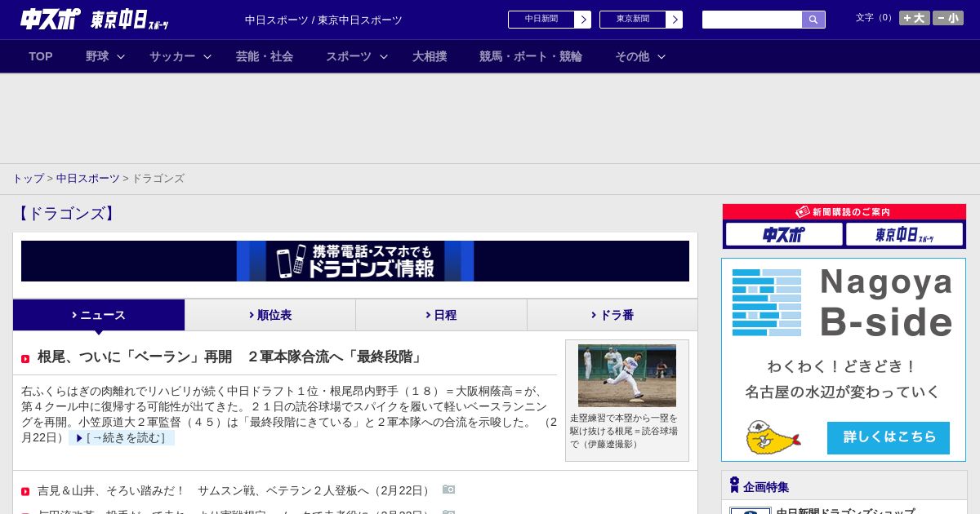
Task: Open the 中日新聞 link button
Action: click(x=541, y=20)
